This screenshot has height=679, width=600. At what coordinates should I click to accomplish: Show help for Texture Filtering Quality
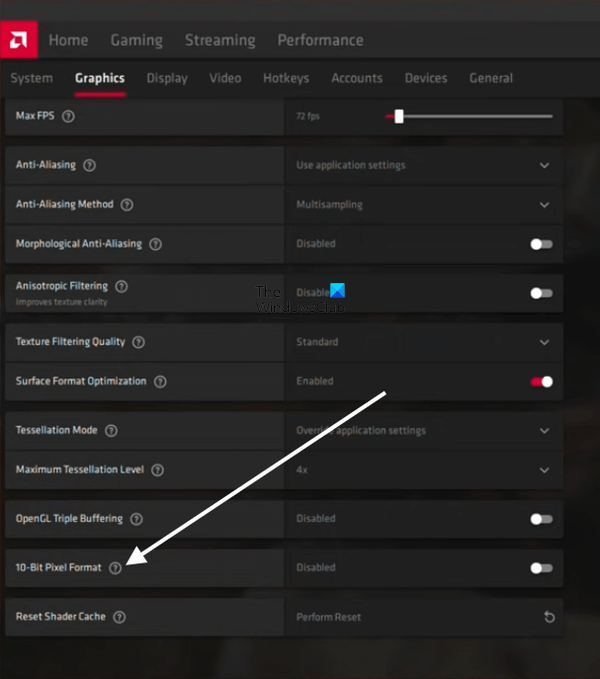(x=138, y=342)
